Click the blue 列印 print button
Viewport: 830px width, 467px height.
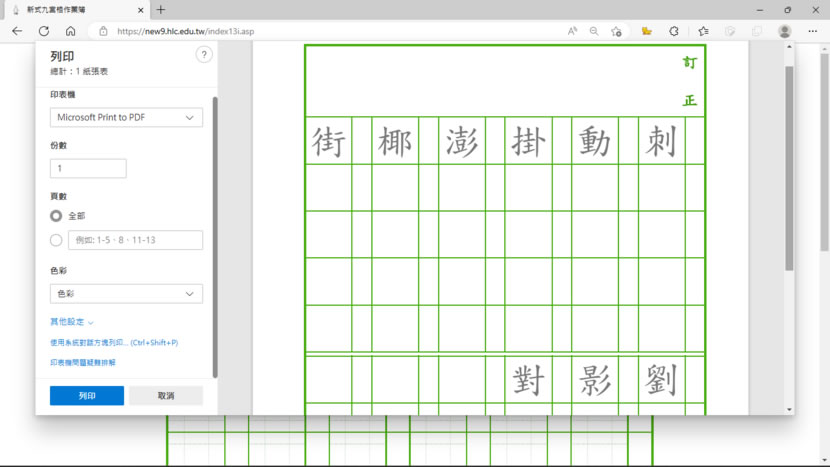pyautogui.click(x=87, y=396)
